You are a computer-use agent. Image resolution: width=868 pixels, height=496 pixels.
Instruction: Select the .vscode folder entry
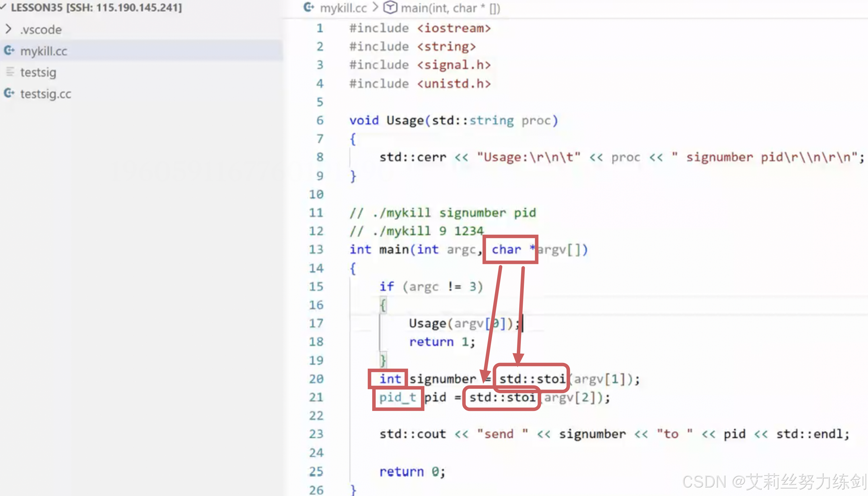pyautogui.click(x=41, y=30)
